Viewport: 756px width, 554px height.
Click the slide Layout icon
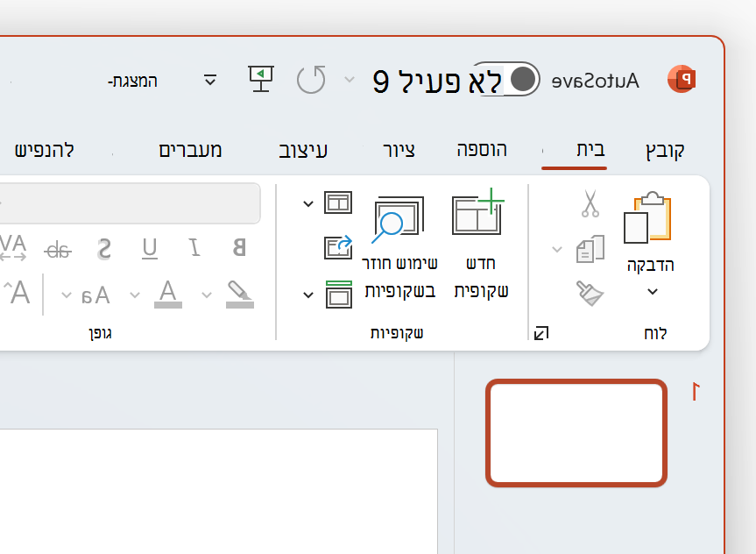coord(338,202)
